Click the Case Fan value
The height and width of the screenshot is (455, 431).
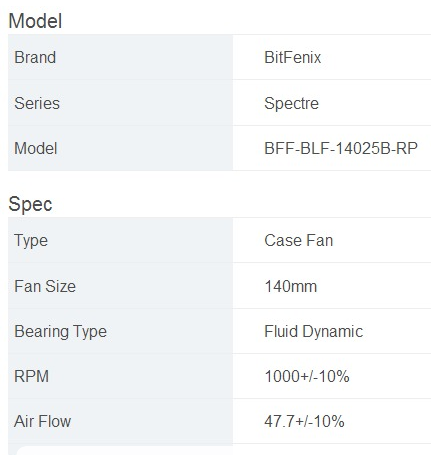pyautogui.click(x=299, y=240)
